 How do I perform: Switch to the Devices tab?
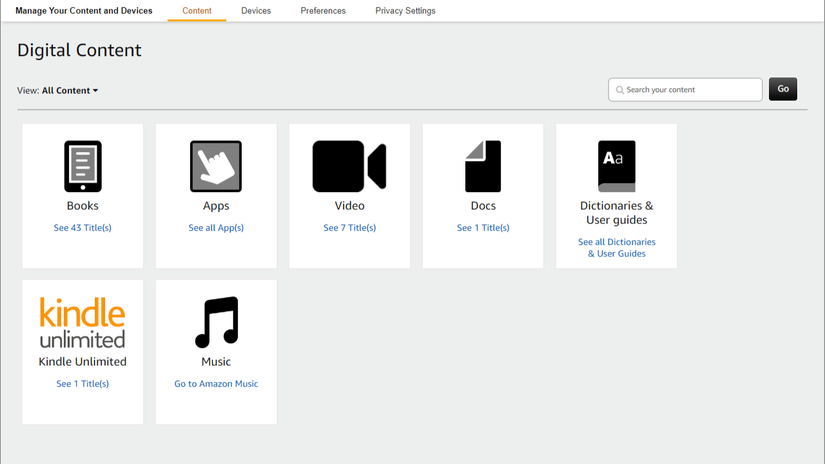pyautogui.click(x=256, y=11)
